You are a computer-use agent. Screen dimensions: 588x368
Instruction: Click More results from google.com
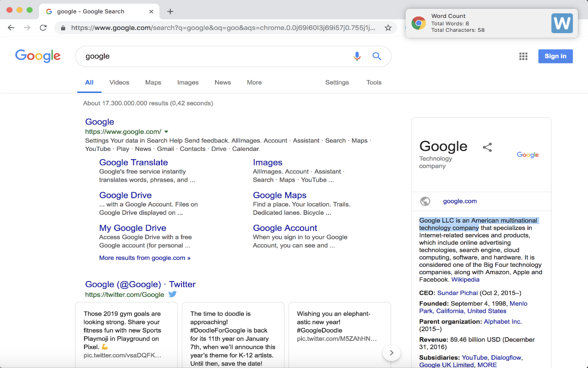tap(145, 258)
